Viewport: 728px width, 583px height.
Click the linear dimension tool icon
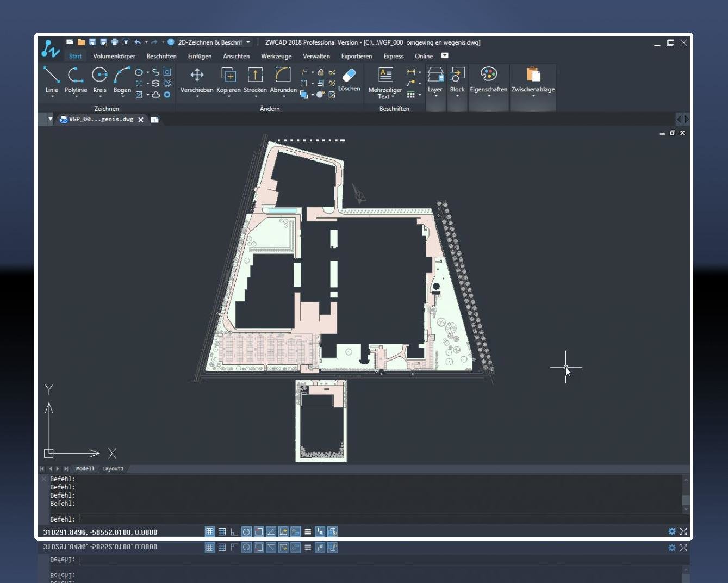tap(410, 72)
